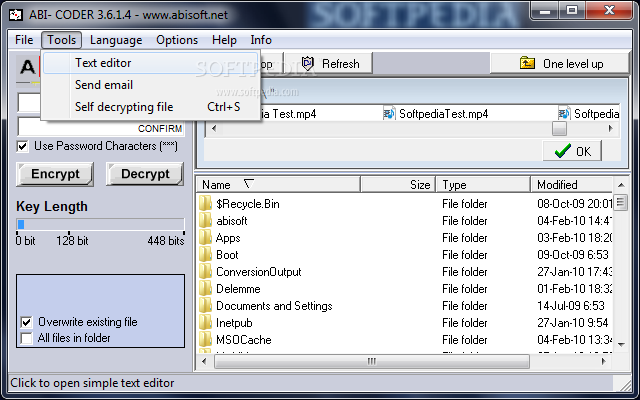The width and height of the screenshot is (640, 400).
Task: Click the CONFIRM password field
Action: tap(101, 128)
